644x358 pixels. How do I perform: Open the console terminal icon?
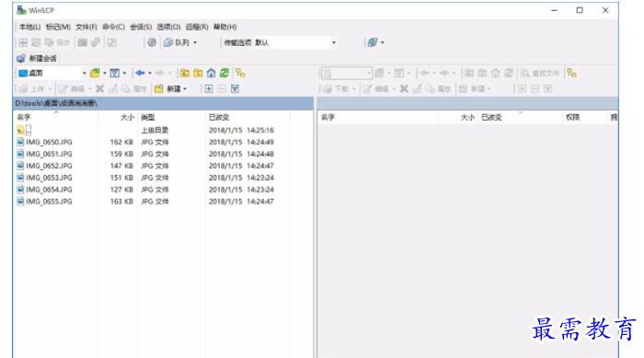point(83,42)
